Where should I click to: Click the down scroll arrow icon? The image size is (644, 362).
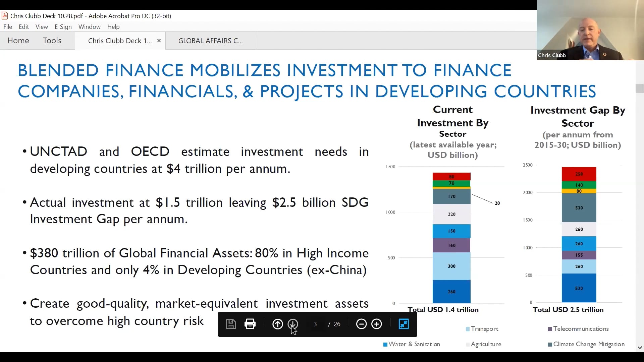point(639,347)
